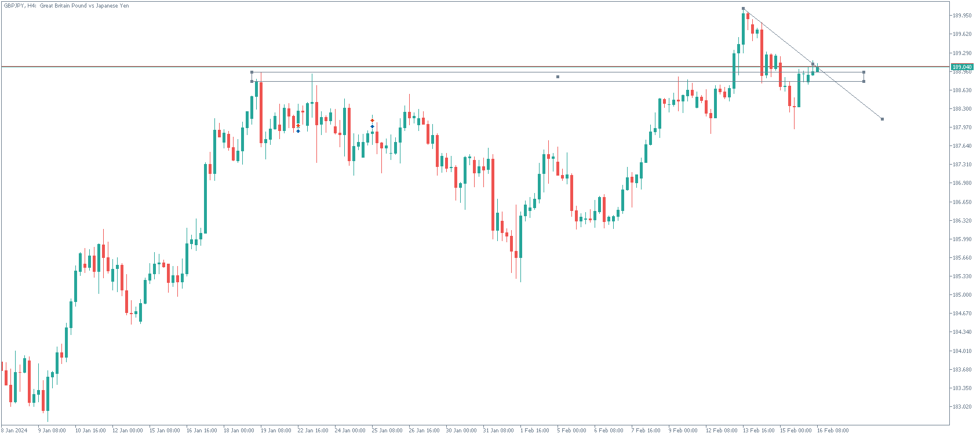Click the 185.660 price axis label
The height and width of the screenshot is (437, 980).
[962, 258]
